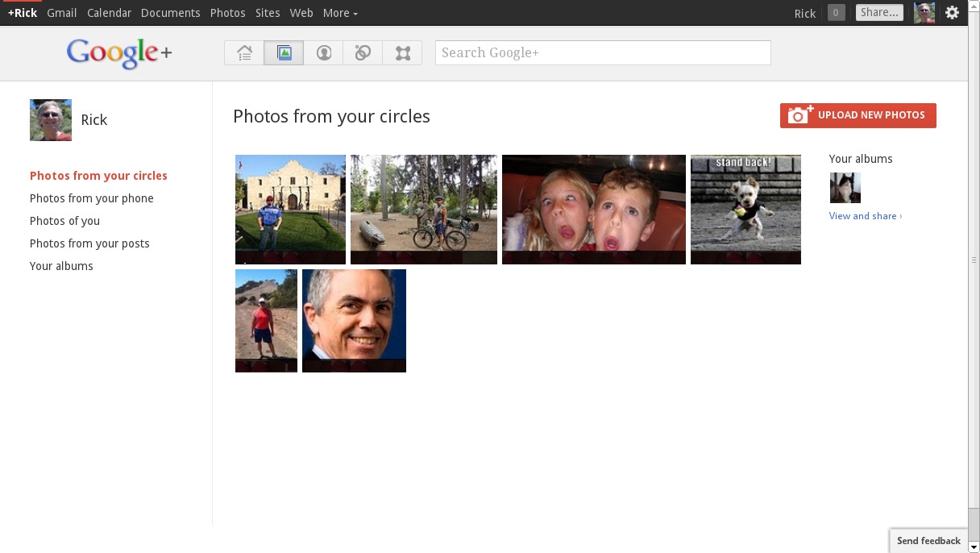Open the gray-haired man portrait photo
The width and height of the screenshot is (980, 553).
[x=354, y=321]
